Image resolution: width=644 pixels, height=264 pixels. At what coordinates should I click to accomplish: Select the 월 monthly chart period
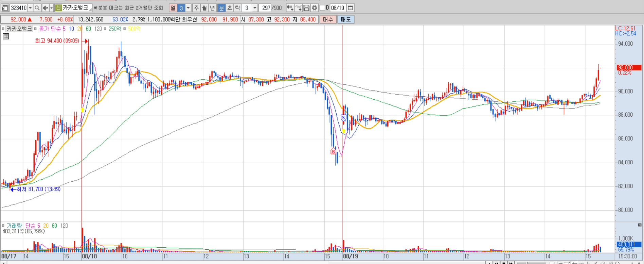pos(204,8)
